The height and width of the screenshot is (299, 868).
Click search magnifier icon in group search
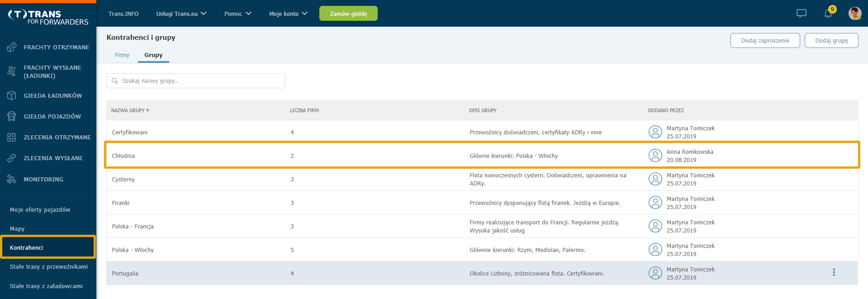(x=115, y=81)
